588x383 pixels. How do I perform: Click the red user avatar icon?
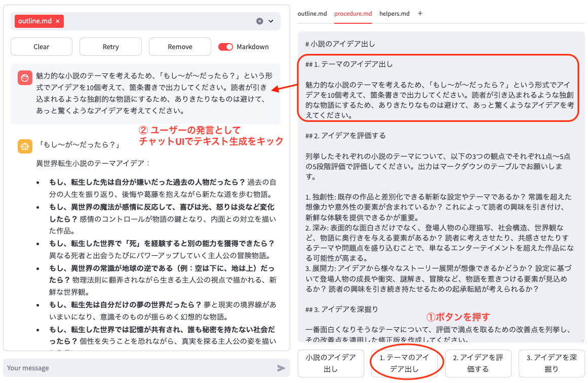click(24, 78)
